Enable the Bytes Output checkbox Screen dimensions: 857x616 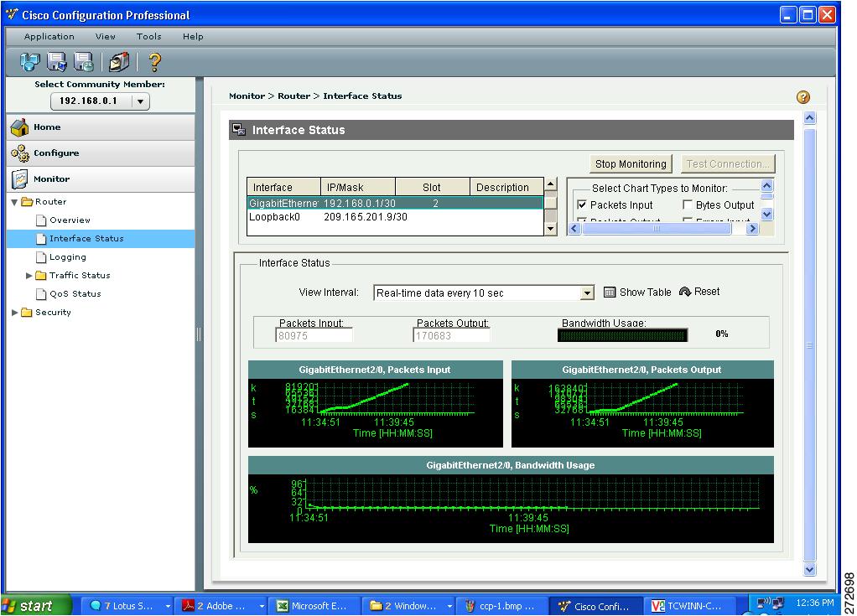[688, 204]
